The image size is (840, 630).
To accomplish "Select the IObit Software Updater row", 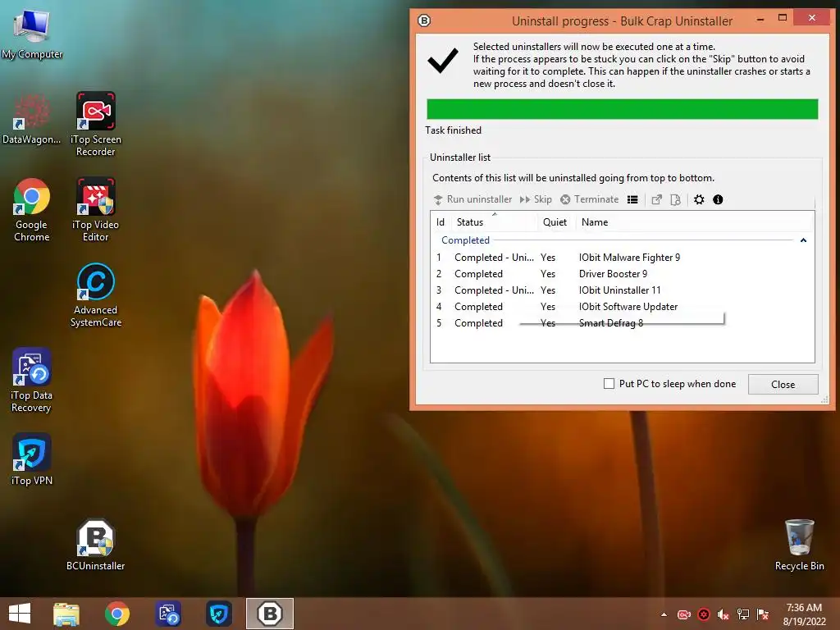I will tap(622, 307).
